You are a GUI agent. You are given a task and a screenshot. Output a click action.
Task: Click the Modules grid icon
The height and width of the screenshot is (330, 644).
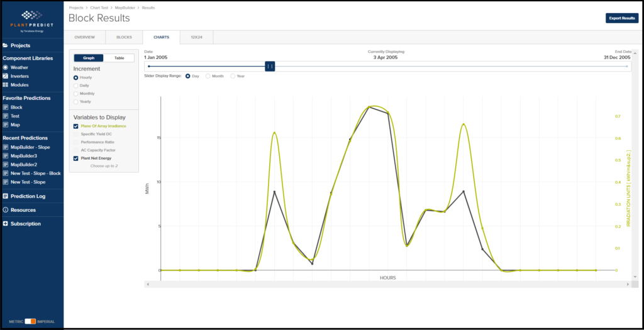click(x=5, y=85)
